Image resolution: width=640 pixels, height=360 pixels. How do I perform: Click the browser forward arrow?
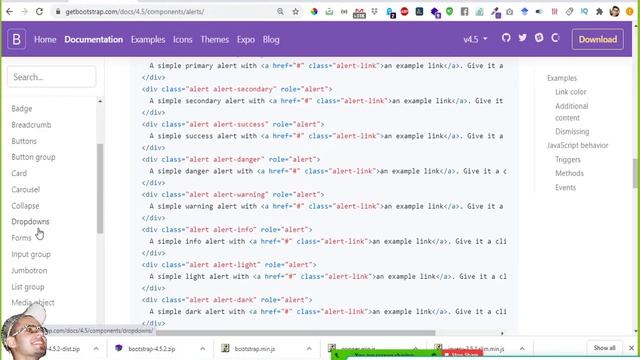24,12
